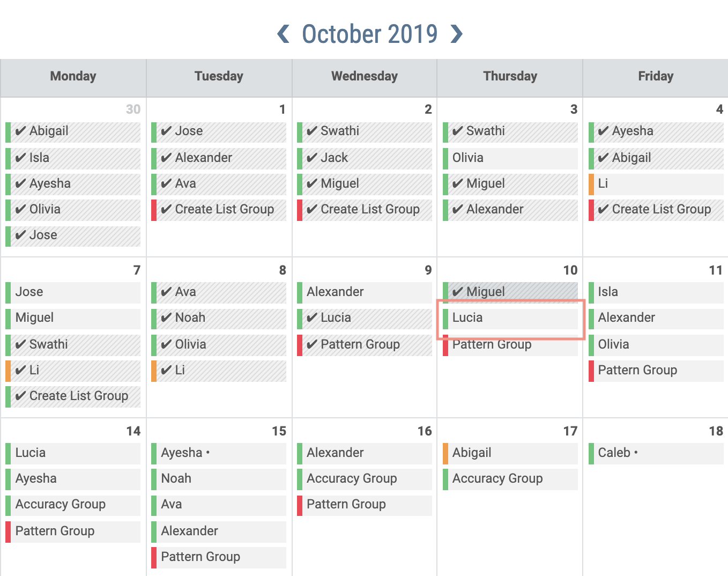Click the day number 17 in its cell
The image size is (728, 576).
[x=569, y=431]
